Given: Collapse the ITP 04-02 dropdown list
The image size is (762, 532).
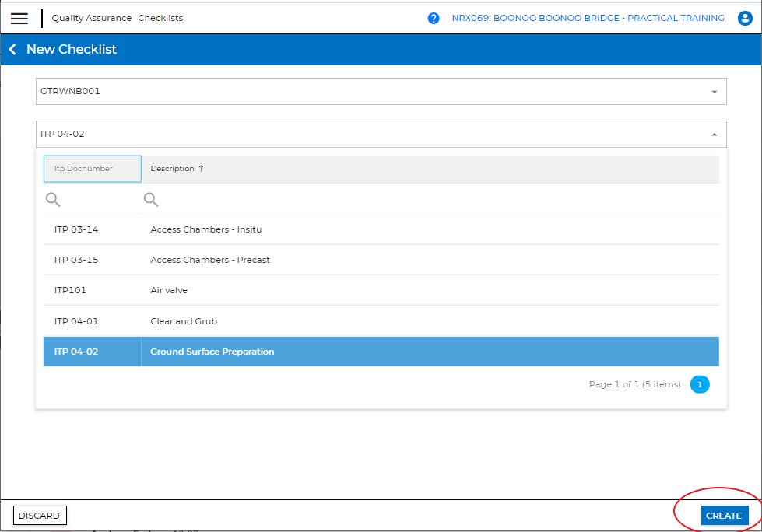Looking at the screenshot, I should pyautogui.click(x=714, y=135).
